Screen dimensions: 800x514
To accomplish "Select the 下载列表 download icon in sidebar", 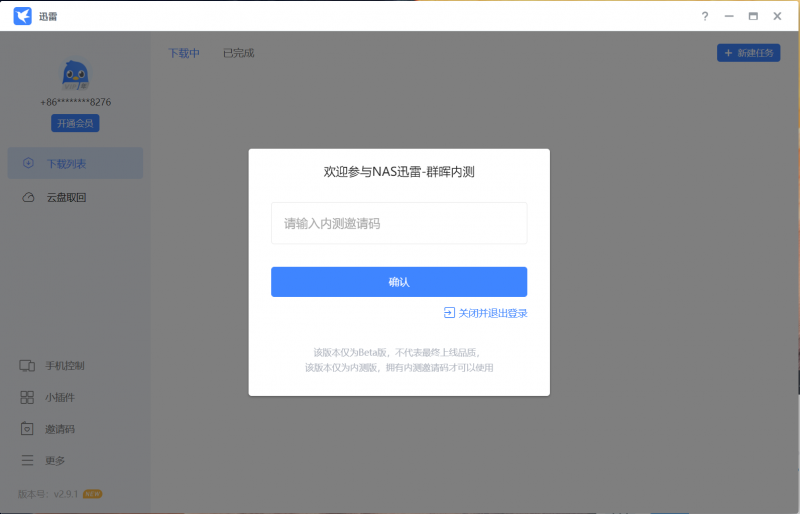I will pos(28,163).
